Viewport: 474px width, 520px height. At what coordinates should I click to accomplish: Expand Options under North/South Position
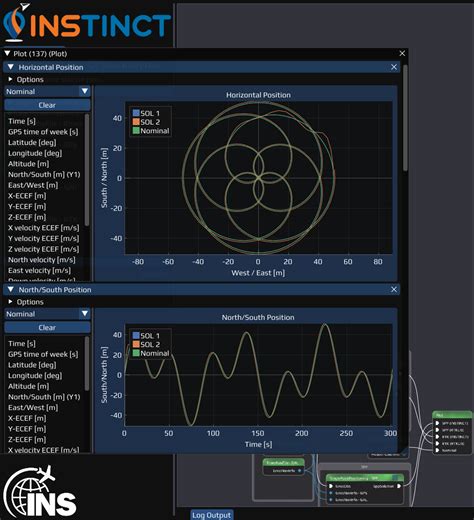point(10,302)
